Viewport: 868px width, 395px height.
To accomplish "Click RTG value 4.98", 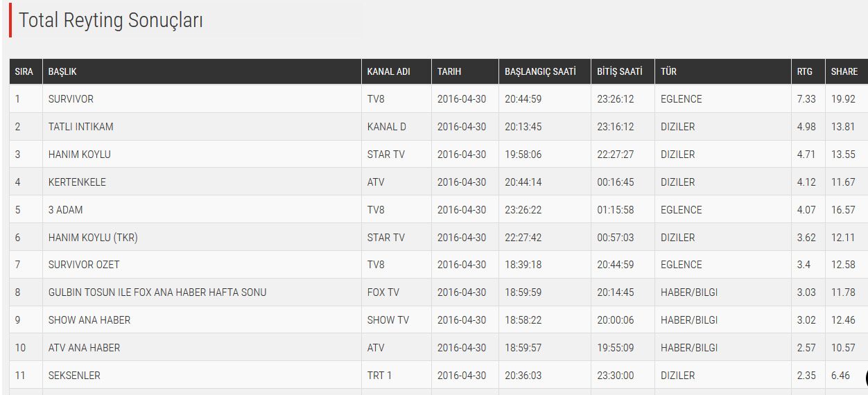I will [x=806, y=127].
